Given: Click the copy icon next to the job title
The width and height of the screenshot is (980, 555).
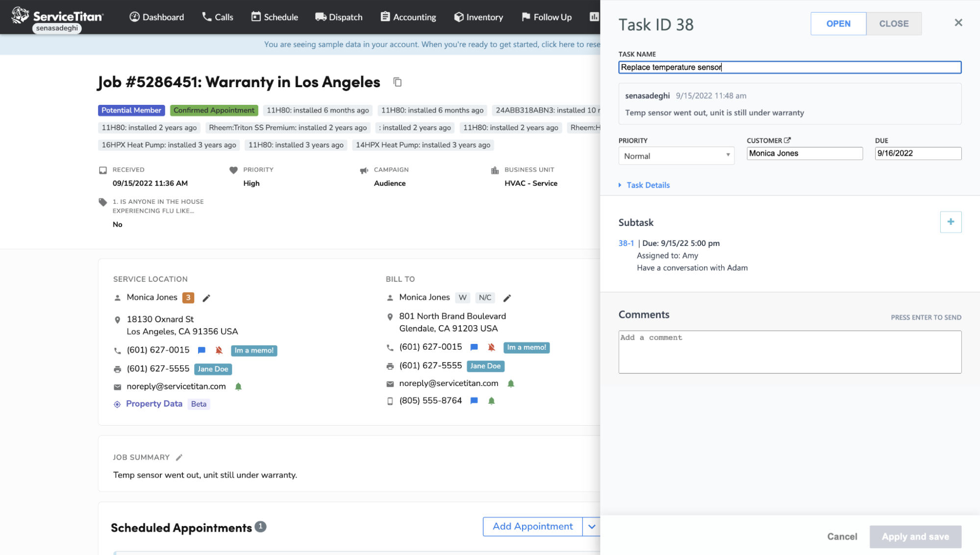Looking at the screenshot, I should point(397,82).
